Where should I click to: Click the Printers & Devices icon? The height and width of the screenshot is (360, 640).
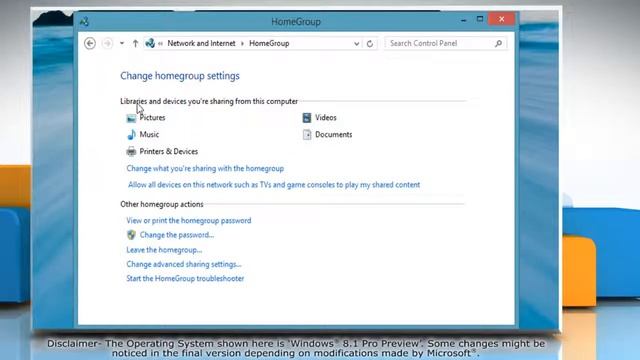(x=131, y=151)
